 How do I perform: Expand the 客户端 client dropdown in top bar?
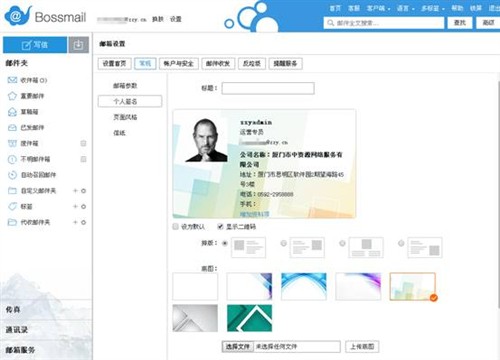tap(378, 8)
